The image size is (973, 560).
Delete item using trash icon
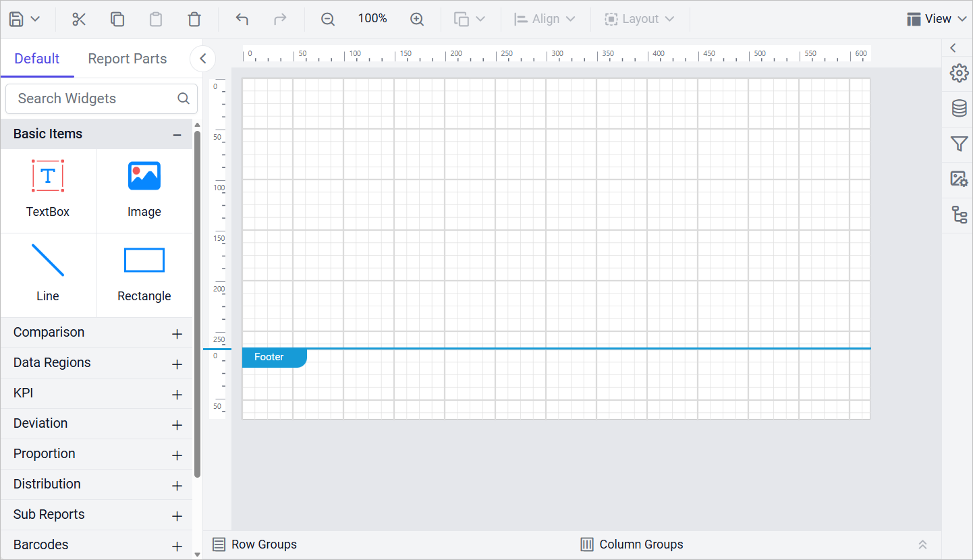[194, 18]
